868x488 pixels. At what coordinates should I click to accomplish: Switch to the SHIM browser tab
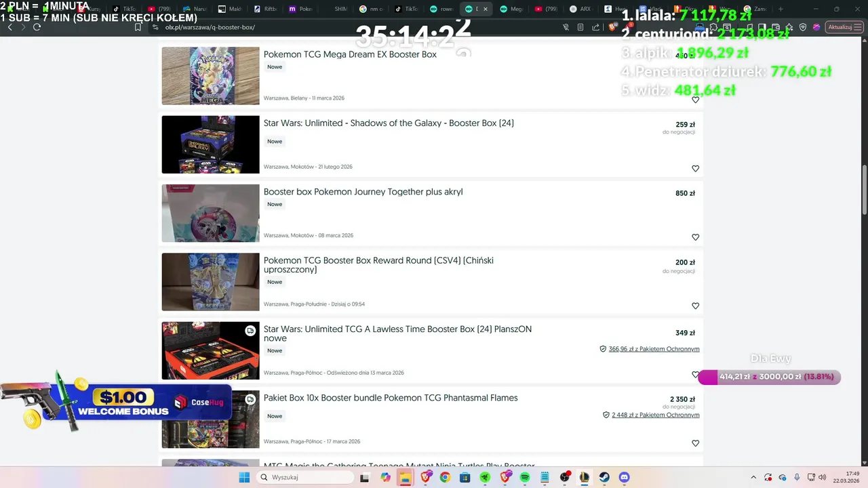(x=338, y=9)
